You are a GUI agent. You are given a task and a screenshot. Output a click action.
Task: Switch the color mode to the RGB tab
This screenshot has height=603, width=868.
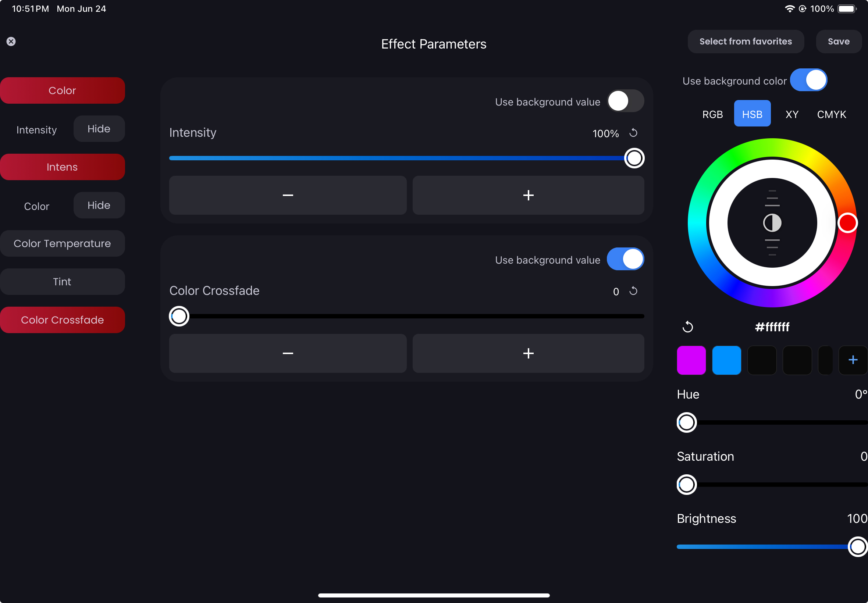click(712, 114)
